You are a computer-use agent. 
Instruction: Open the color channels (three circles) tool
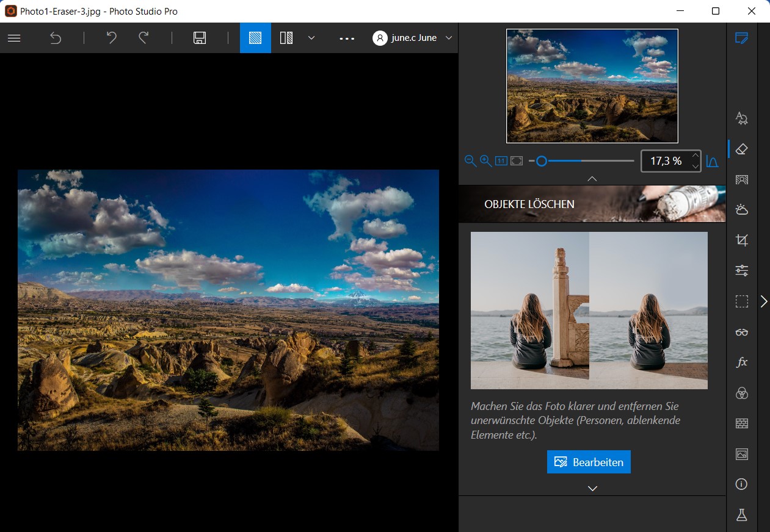tap(742, 393)
